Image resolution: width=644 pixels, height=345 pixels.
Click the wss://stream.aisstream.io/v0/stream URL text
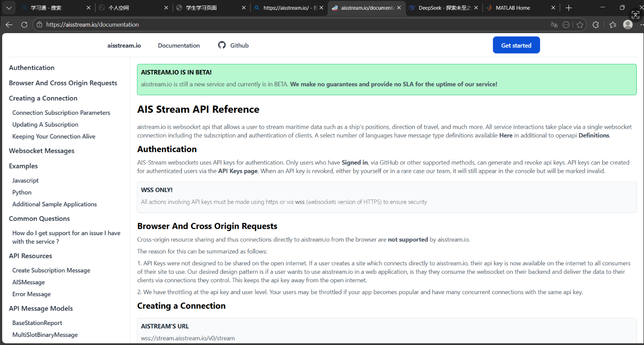188,338
